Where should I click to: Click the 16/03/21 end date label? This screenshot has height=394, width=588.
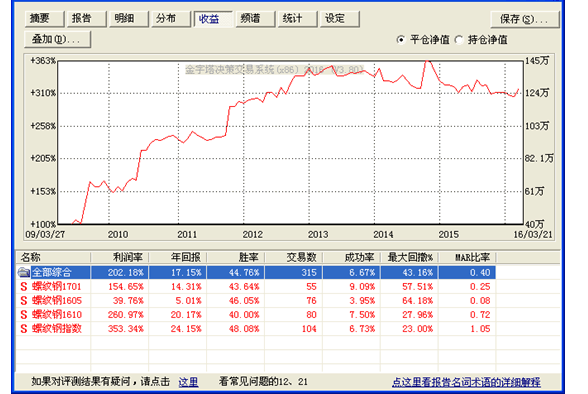click(533, 235)
